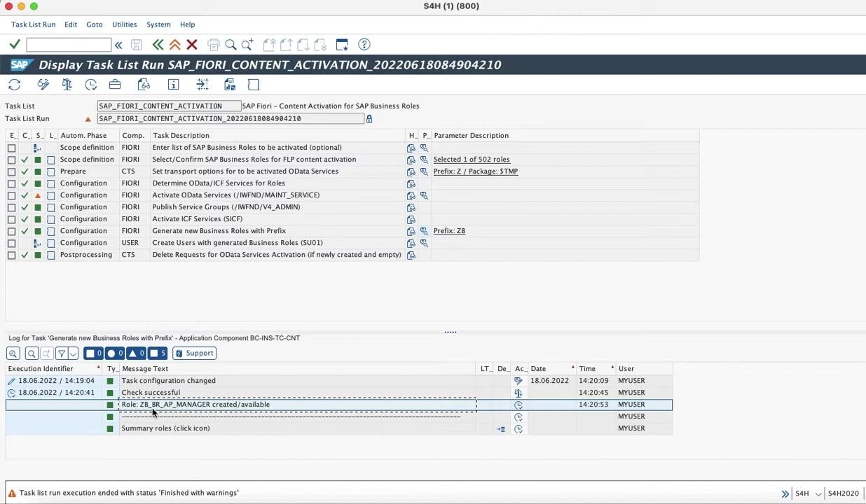
Task: Click the Information 'i' icon
Action: [x=173, y=85]
